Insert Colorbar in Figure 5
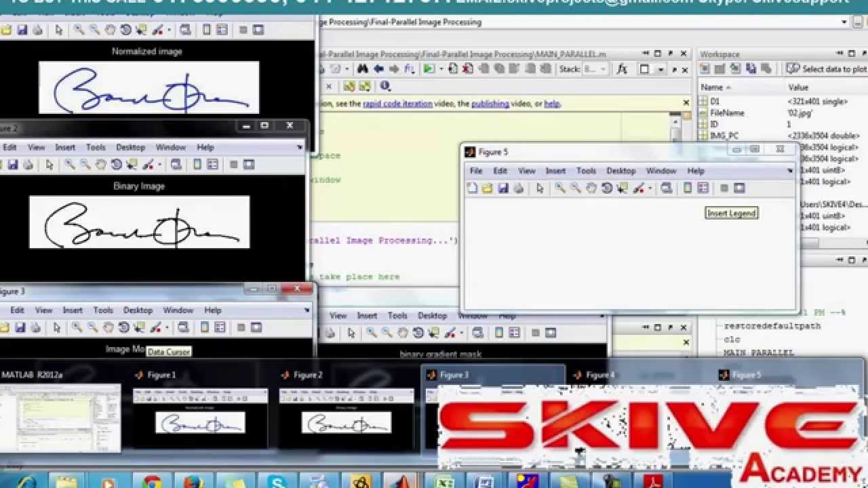Image resolution: width=868 pixels, height=488 pixels. (x=688, y=188)
